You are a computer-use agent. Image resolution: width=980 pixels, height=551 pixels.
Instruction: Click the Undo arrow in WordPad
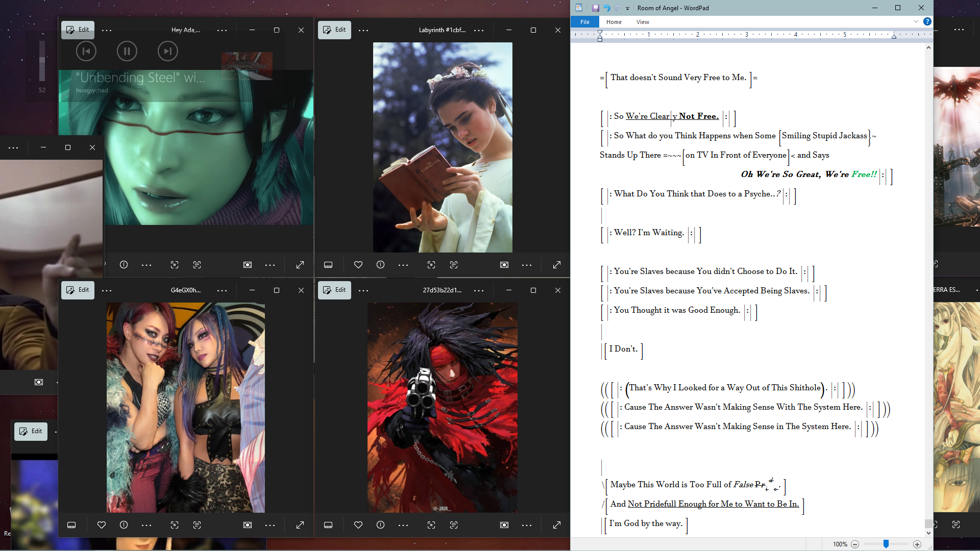click(x=607, y=8)
